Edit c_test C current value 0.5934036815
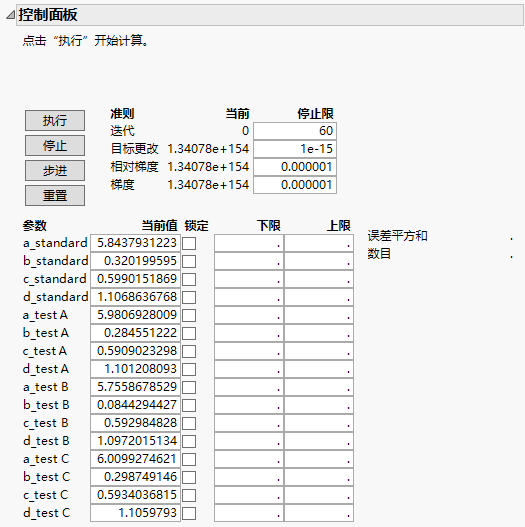This screenshot has width=525, height=527. (135, 495)
